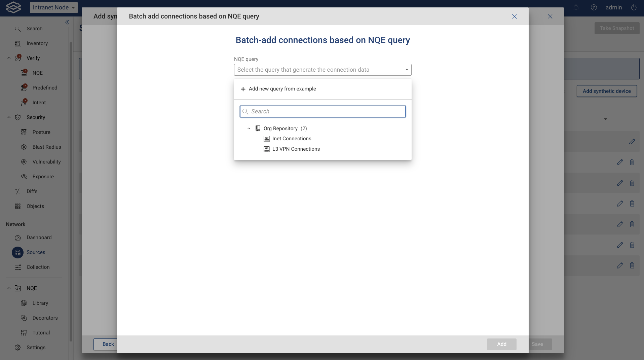Open the notifications bell icon
The width and height of the screenshot is (644, 360).
(576, 7)
